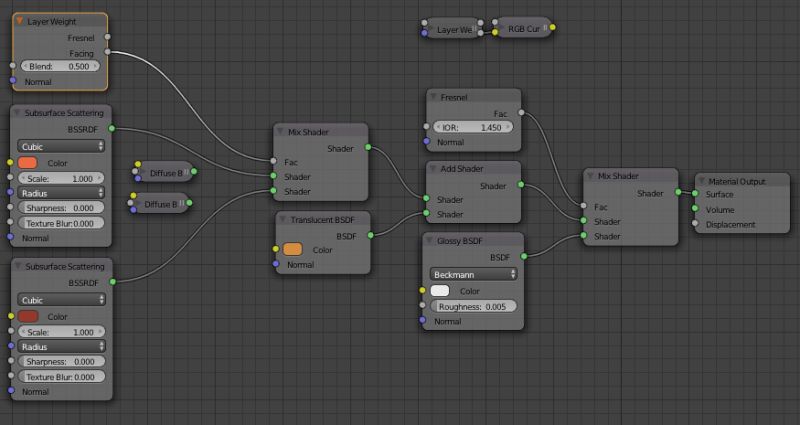This screenshot has height=425, width=800.
Task: Click the Fresnel output socket of Layer Weight
Action: pyautogui.click(x=107, y=37)
